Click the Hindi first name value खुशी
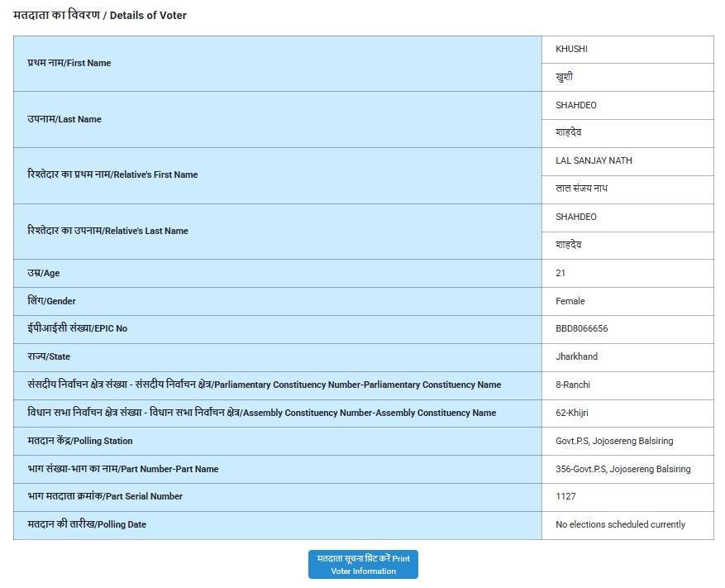 564,77
